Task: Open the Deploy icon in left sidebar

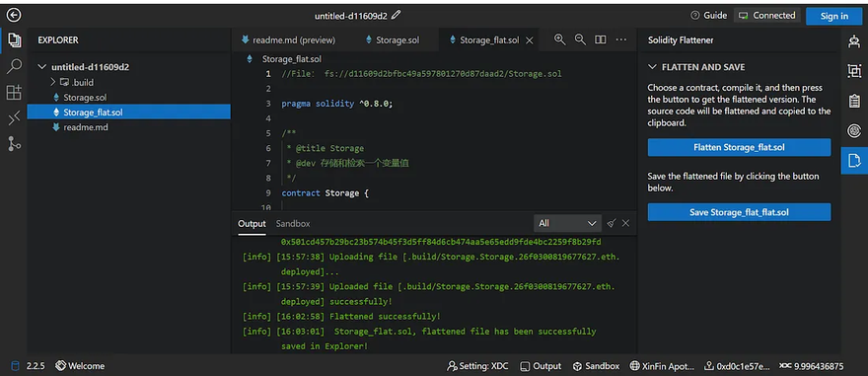Action: (14, 118)
